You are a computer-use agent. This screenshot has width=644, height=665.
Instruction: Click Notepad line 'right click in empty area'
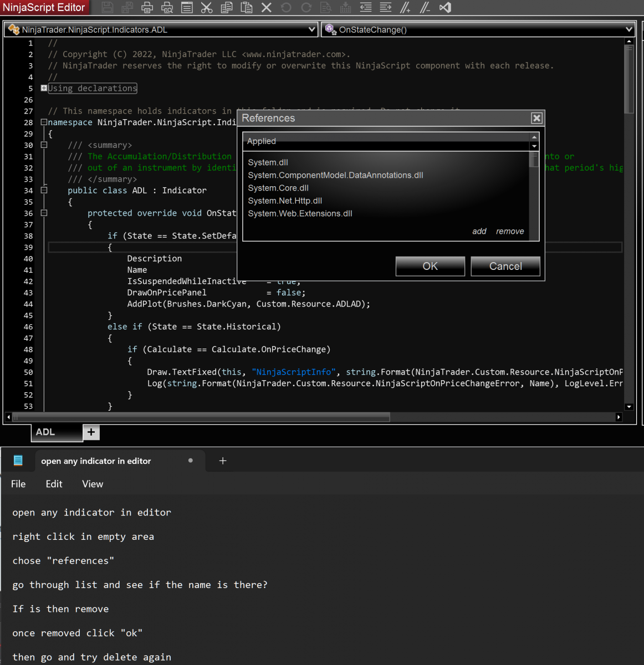[83, 536]
